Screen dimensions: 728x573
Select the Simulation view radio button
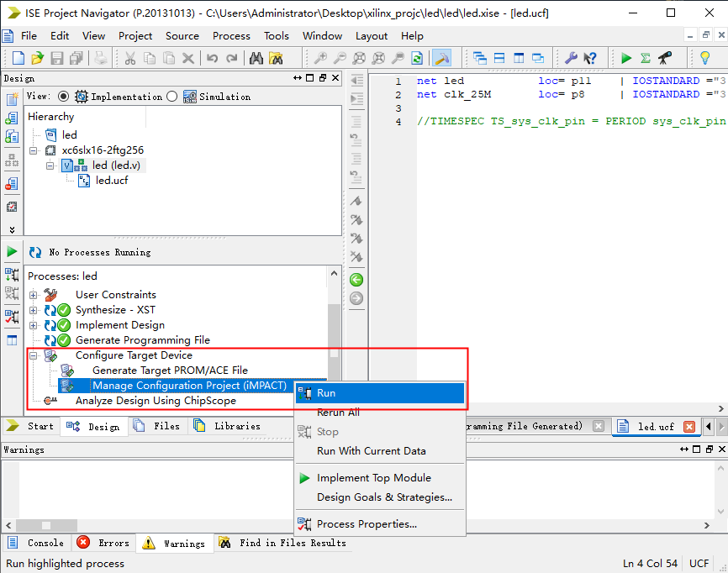(x=172, y=97)
